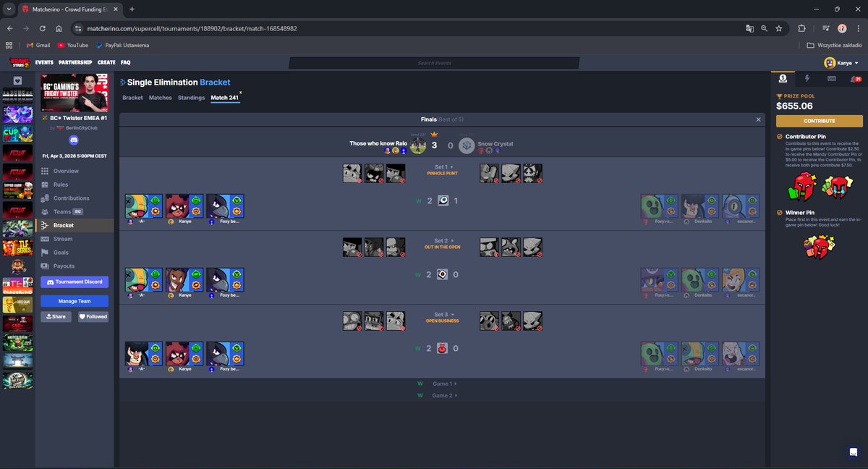Close the Finals match panel with X
Screen dimensions: 868x469
[x=758, y=119]
